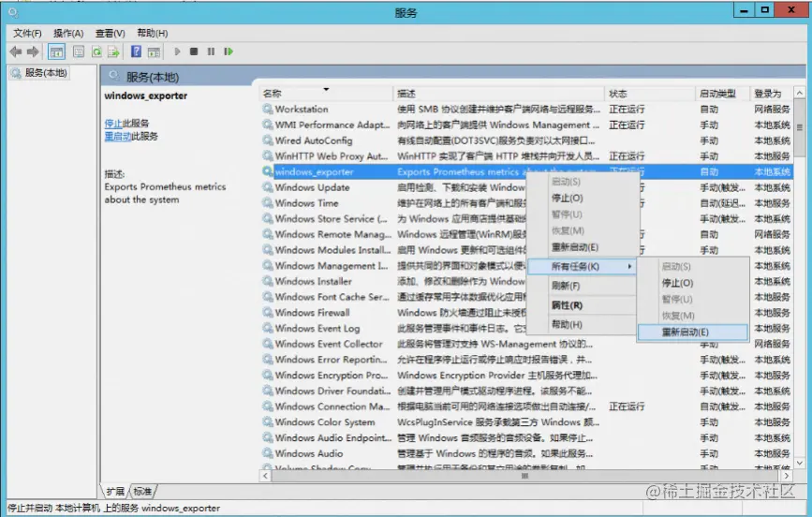Click the Stop Service square icon
The width and height of the screenshot is (812, 517).
pyautogui.click(x=194, y=52)
